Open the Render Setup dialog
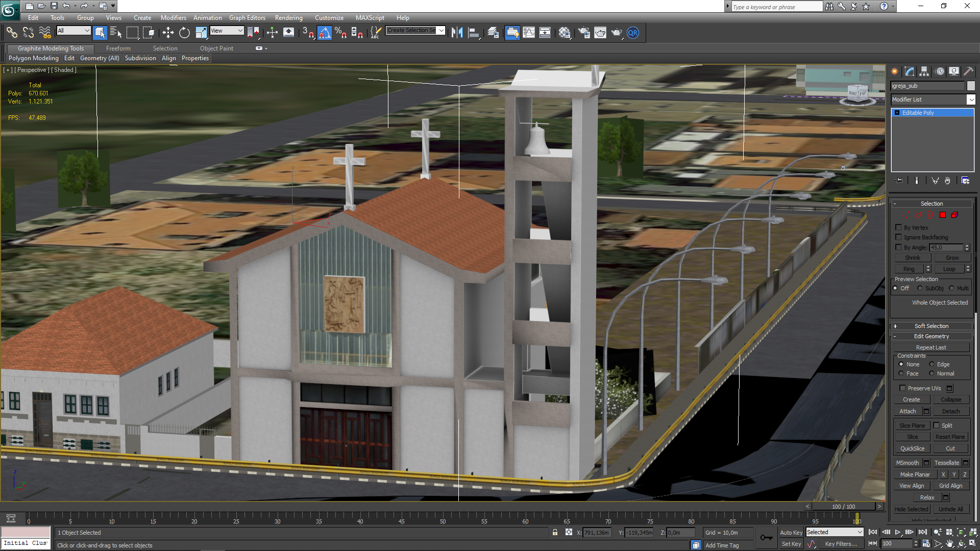Image resolution: width=980 pixels, height=551 pixels. 583,33
